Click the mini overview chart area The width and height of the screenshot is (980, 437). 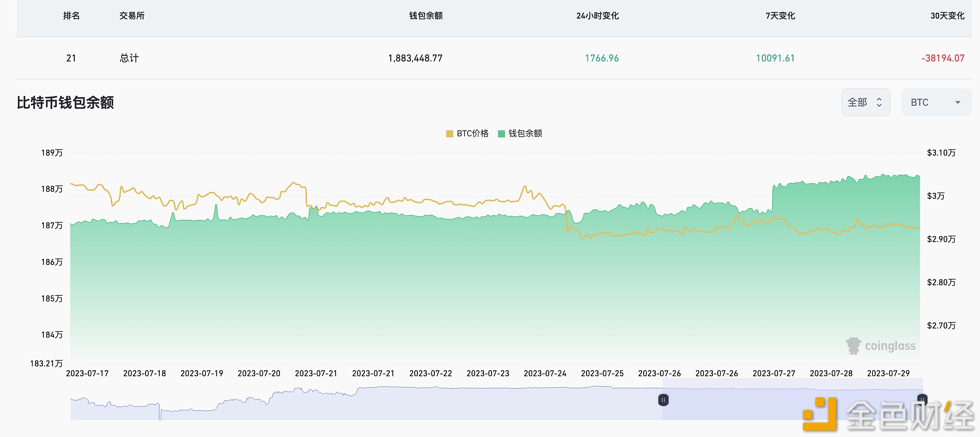pyautogui.click(x=496, y=399)
